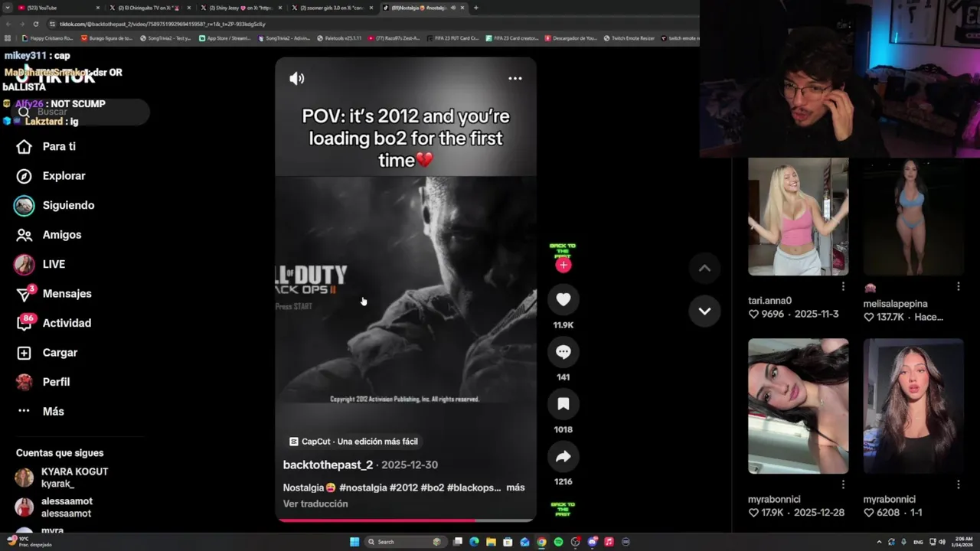Open the LIVE section
The image size is (980, 551).
(x=40, y=264)
